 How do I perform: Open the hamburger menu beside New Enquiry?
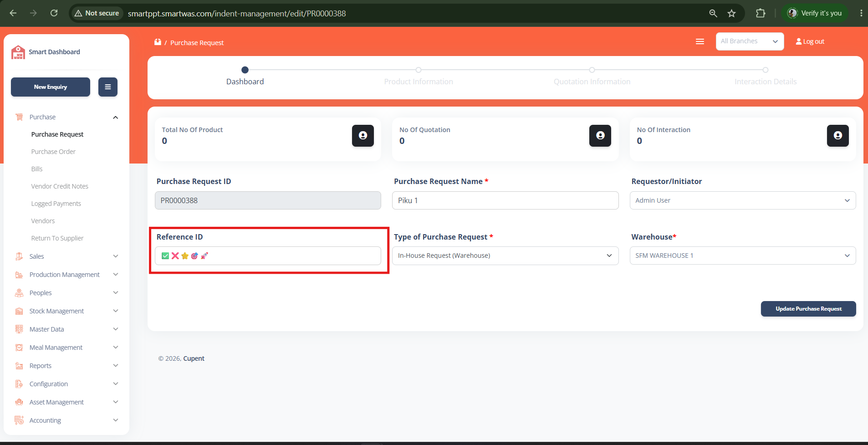coord(108,87)
